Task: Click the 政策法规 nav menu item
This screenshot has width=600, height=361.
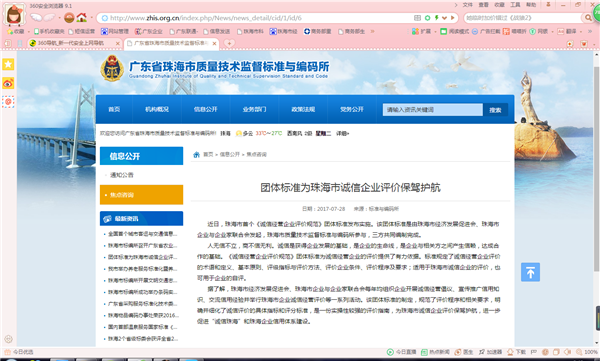Action: [303, 109]
